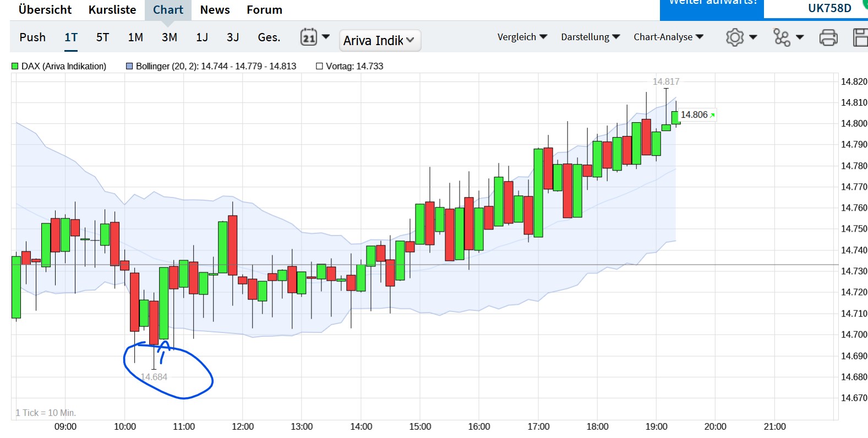Click the settings gear icon
868x438 pixels.
point(735,37)
